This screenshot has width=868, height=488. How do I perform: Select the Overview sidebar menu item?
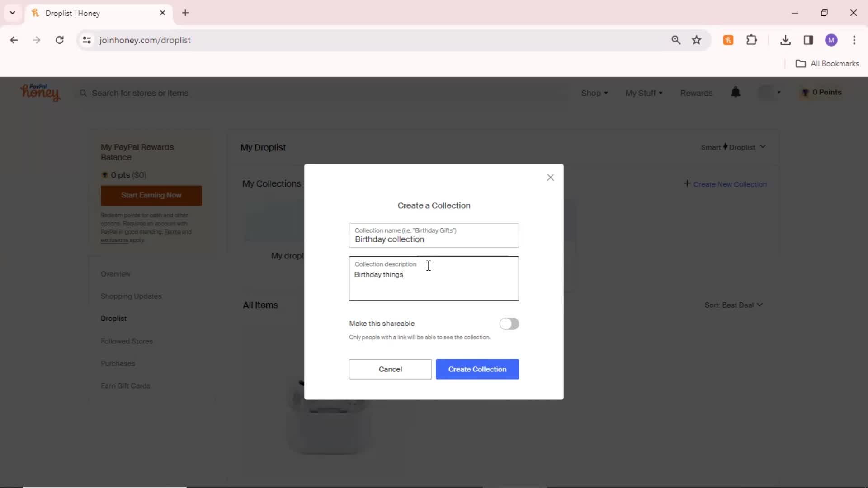(116, 273)
